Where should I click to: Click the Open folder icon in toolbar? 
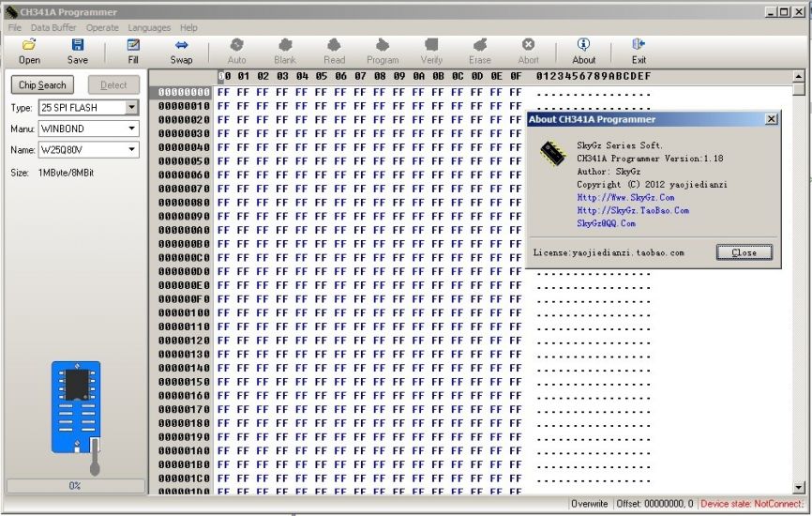pos(29,45)
